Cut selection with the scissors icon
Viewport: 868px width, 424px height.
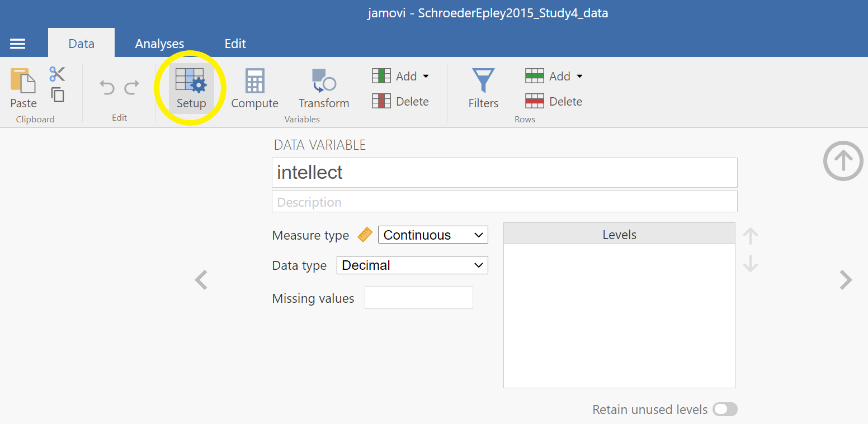point(57,74)
